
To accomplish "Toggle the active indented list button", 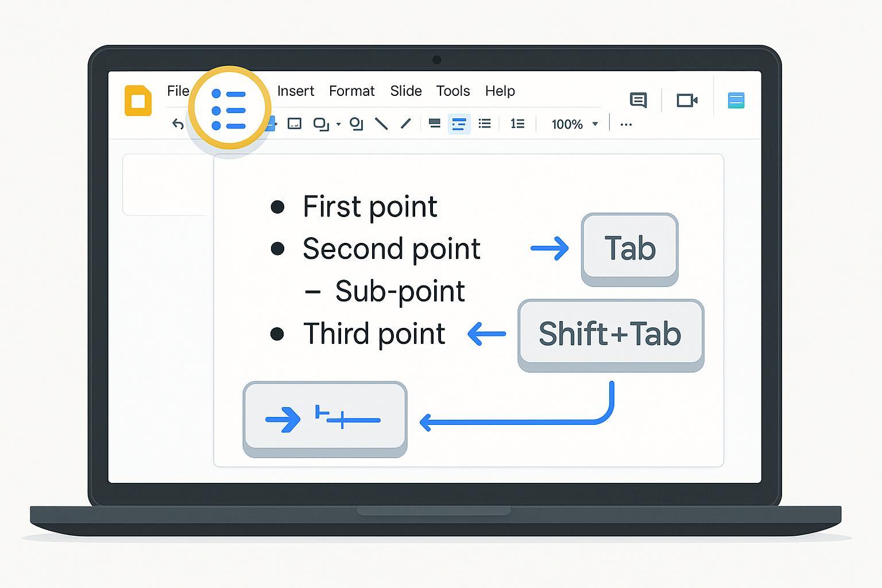I will coord(459,124).
